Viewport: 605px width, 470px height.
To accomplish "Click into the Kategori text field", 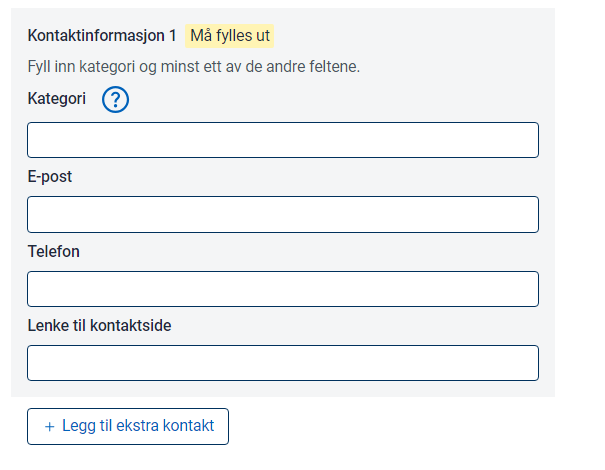I will click(x=282, y=140).
